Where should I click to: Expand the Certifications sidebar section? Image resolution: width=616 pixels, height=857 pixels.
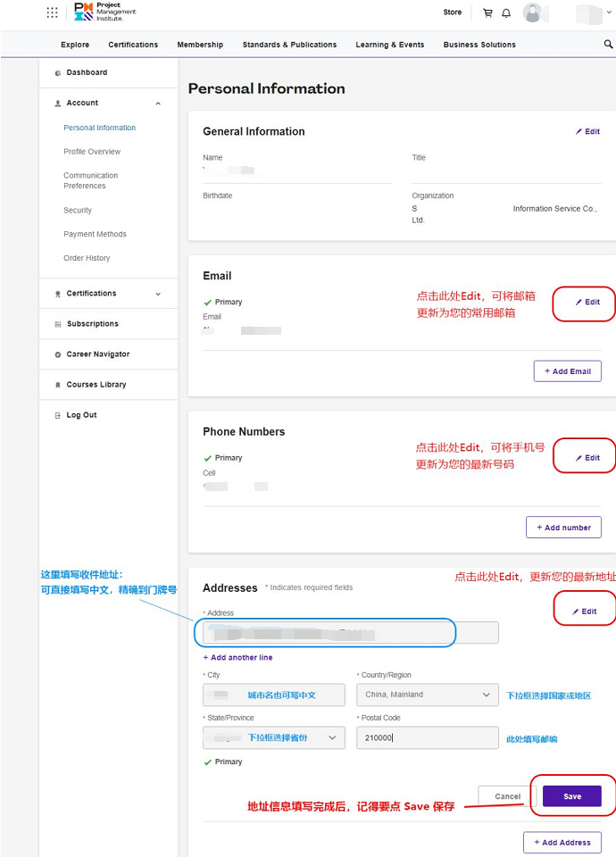pos(158,294)
